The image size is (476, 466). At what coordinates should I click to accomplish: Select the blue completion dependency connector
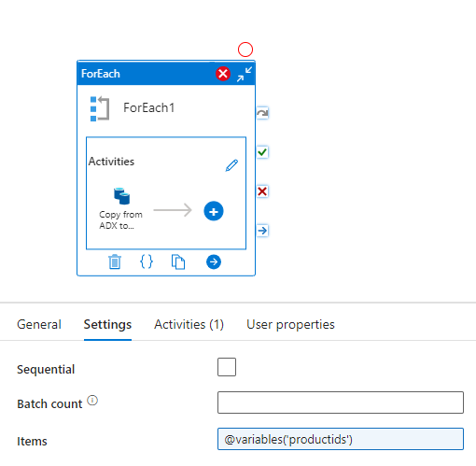262,231
